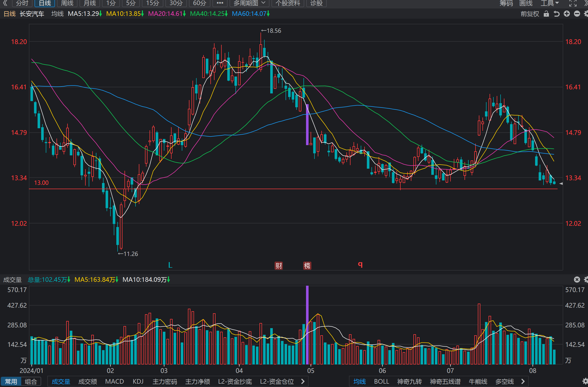Expand the 多周期图 dropdown
This screenshot has height=387, width=588.
point(249,3)
